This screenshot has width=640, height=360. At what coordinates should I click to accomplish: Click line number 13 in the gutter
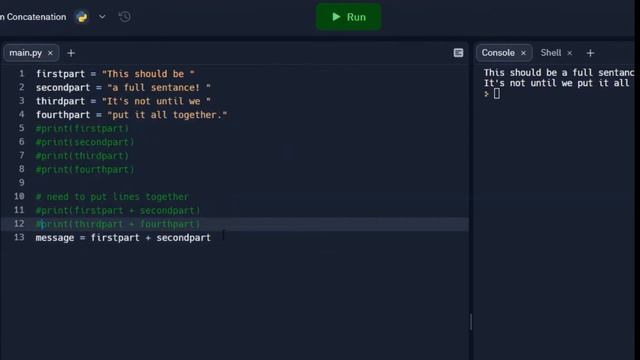19,238
